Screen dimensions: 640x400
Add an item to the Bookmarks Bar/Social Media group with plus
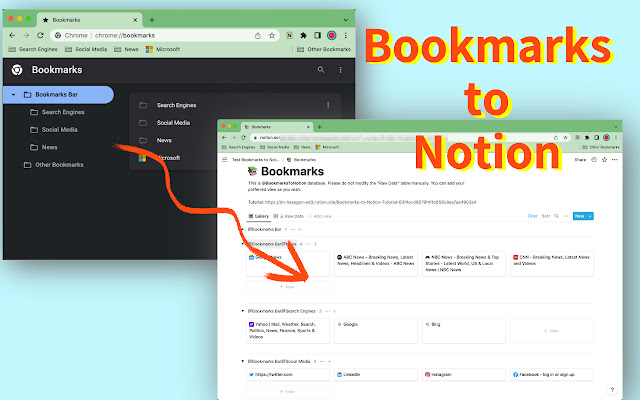click(x=329, y=361)
